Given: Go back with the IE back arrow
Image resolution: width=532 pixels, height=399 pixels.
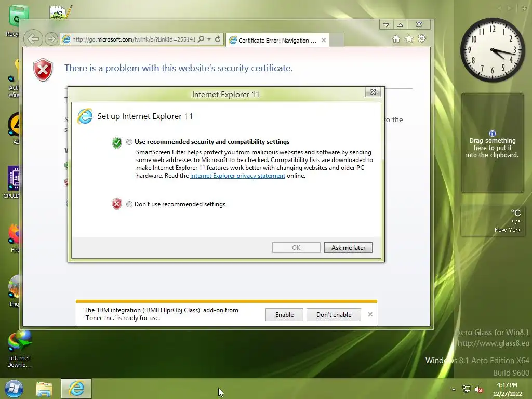Looking at the screenshot, I should click(33, 39).
